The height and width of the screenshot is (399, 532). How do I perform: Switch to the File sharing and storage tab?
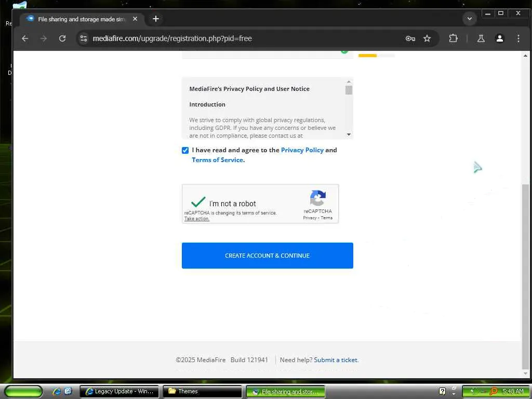point(82,19)
